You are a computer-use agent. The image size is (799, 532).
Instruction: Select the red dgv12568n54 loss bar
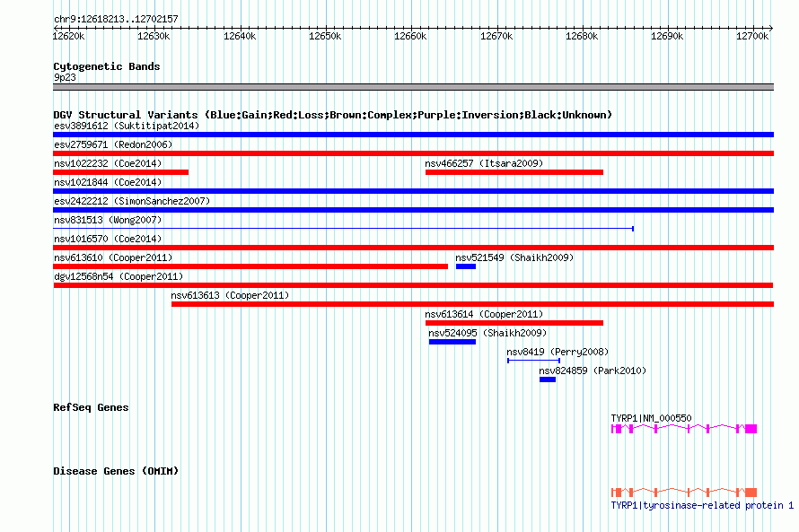point(413,285)
